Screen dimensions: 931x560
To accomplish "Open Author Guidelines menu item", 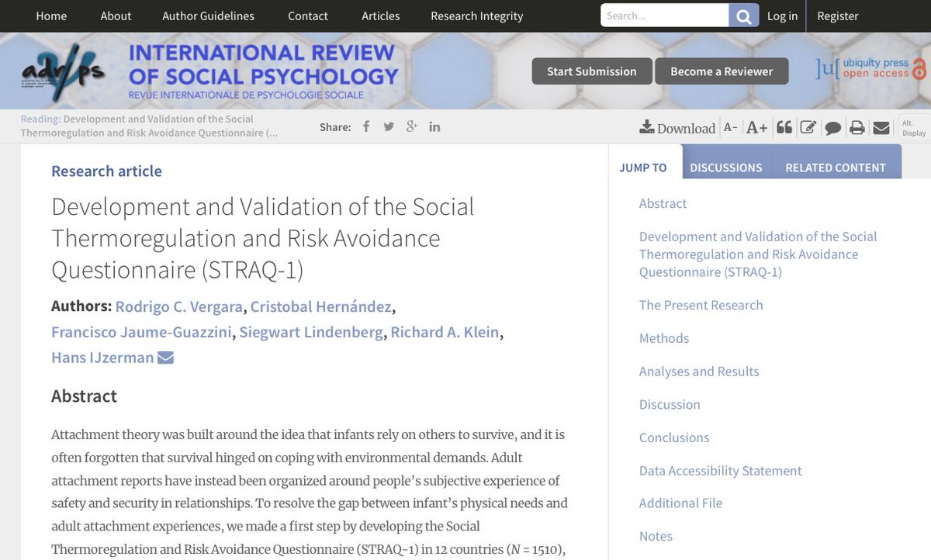I will [208, 16].
